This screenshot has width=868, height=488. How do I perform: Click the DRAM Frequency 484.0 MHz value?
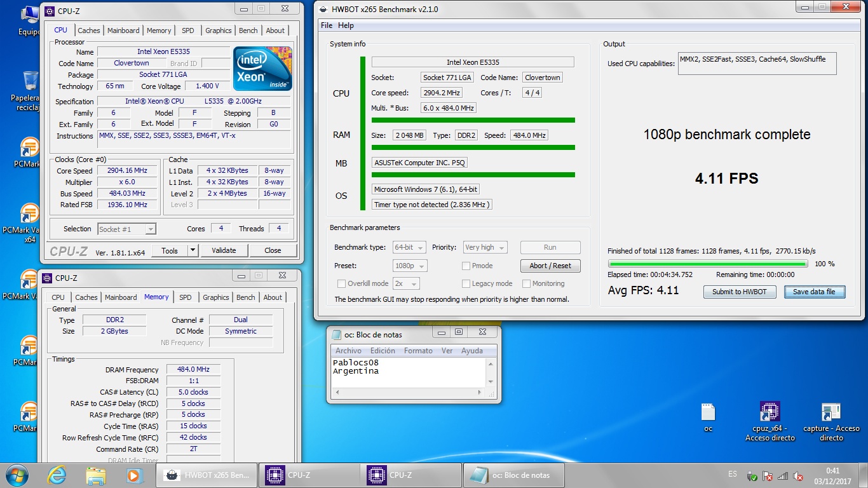click(x=194, y=370)
